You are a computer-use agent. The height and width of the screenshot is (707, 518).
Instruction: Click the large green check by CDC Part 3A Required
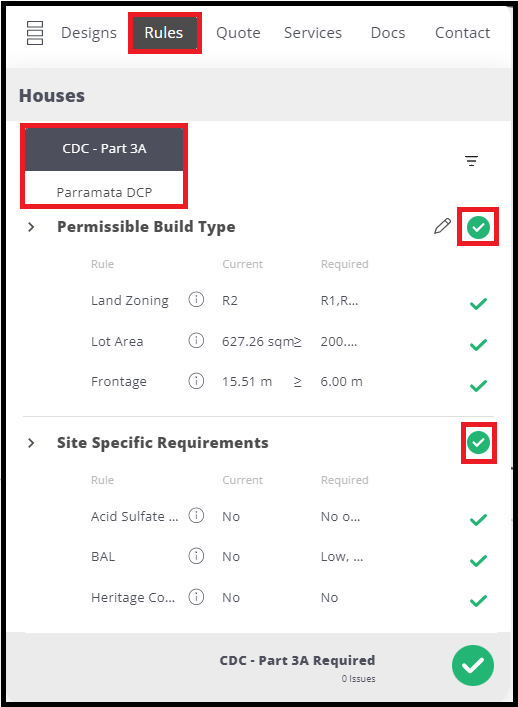tap(473, 666)
